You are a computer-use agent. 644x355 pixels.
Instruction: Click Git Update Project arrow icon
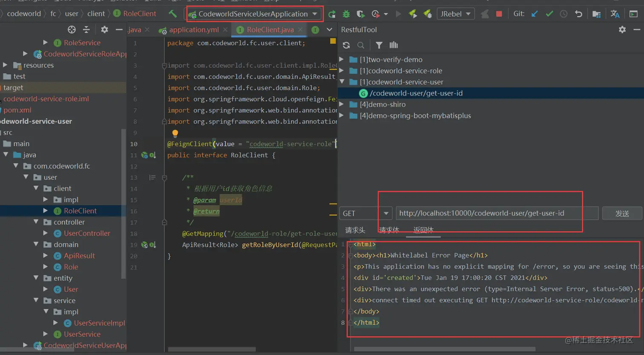(535, 14)
